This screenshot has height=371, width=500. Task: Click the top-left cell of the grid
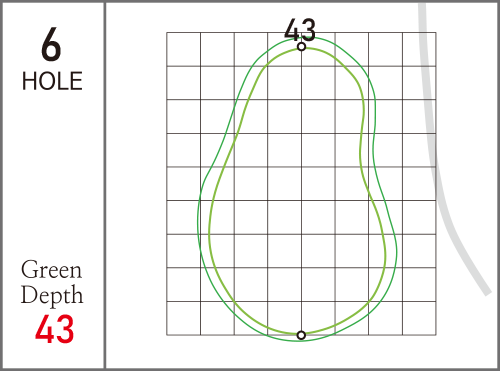click(183, 49)
